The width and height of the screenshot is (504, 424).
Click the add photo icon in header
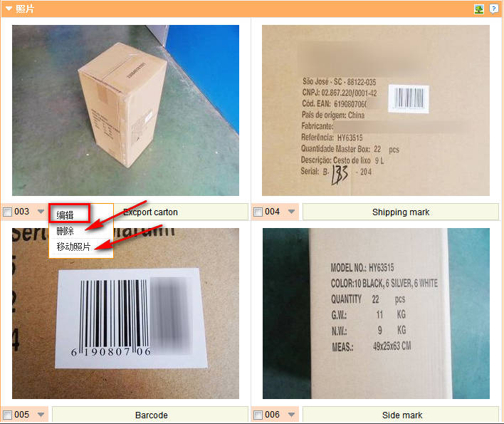pyautogui.click(x=478, y=9)
